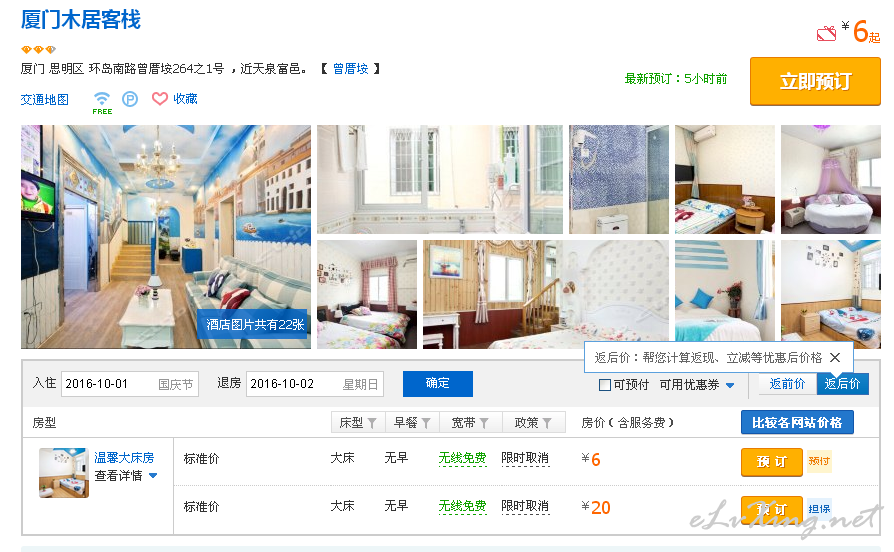The height and width of the screenshot is (552, 894).
Task: Open the 可用优惠券 dropdown
Action: pos(697,385)
